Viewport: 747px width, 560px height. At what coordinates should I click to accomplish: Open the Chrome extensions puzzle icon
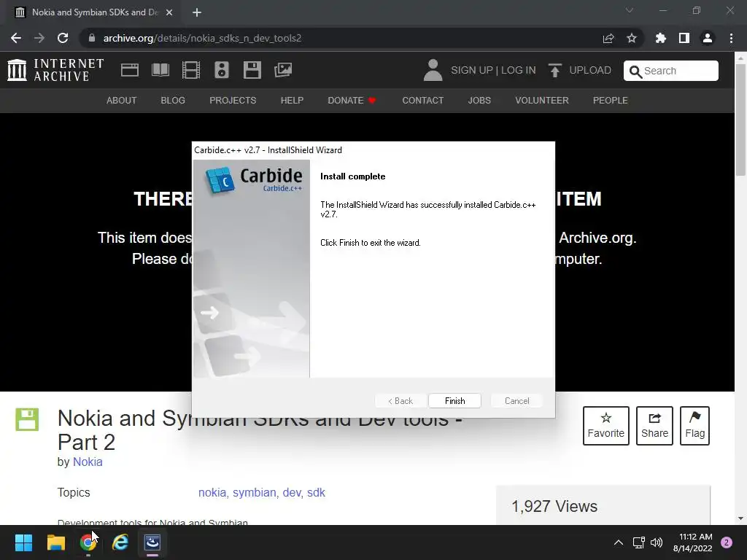coord(661,38)
